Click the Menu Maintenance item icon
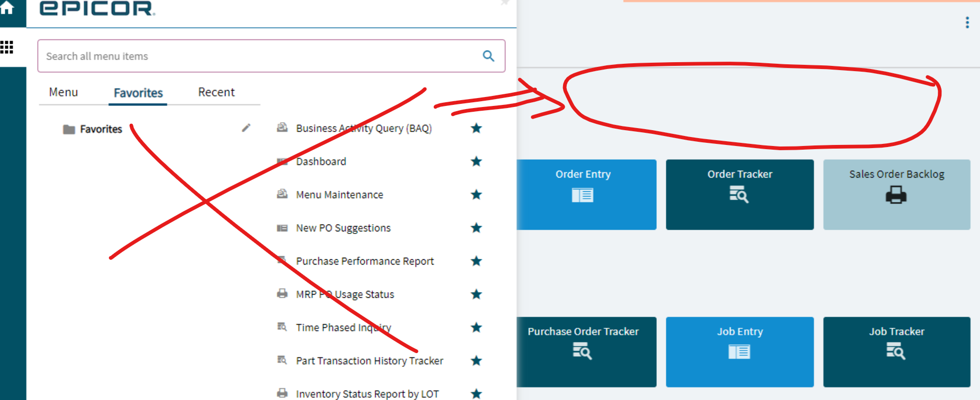The image size is (980, 400). pyautogui.click(x=283, y=193)
